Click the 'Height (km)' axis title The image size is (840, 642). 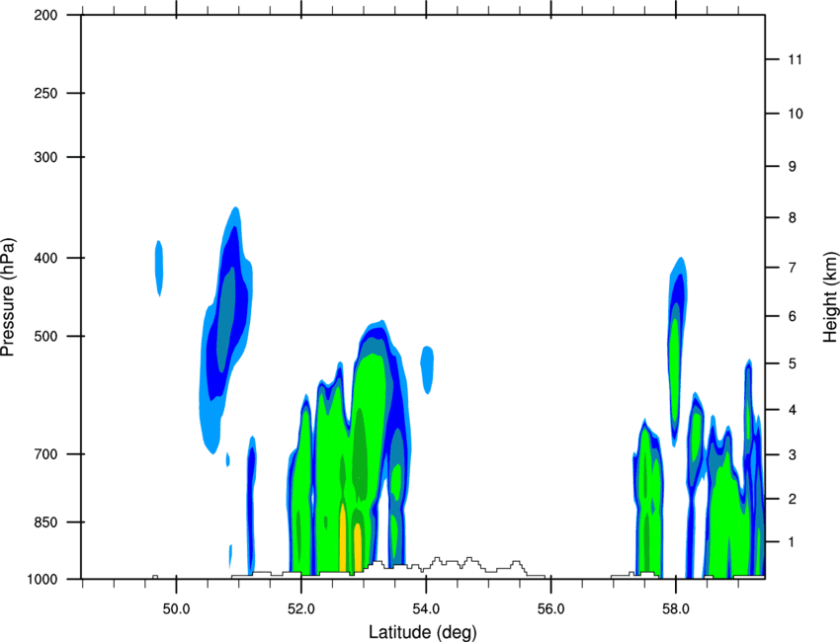[x=830, y=297]
